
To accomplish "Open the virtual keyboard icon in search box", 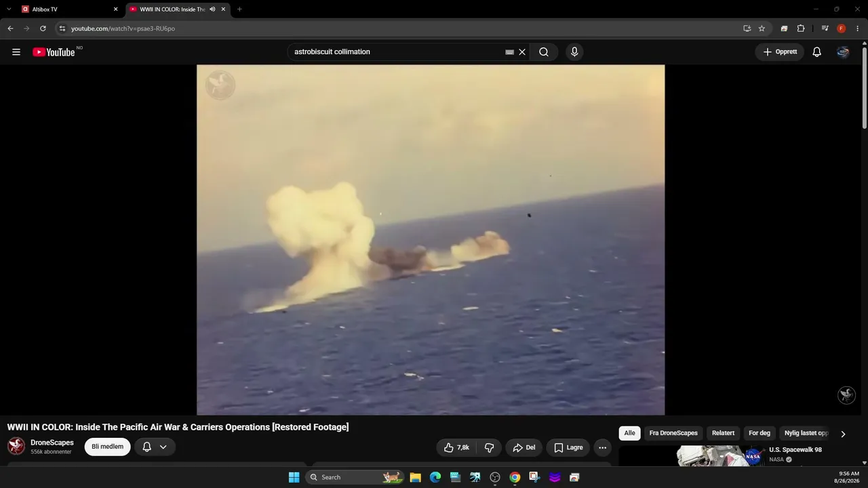I will click(x=509, y=52).
